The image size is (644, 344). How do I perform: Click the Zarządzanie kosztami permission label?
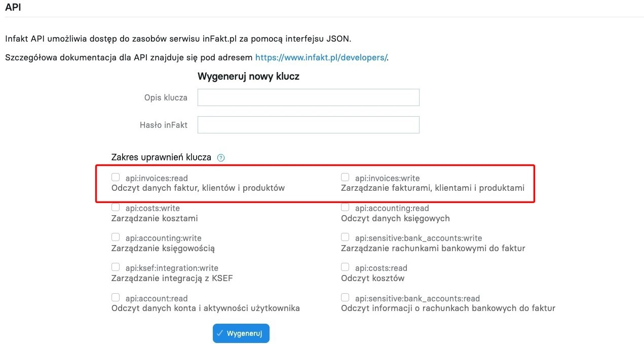pos(155,218)
